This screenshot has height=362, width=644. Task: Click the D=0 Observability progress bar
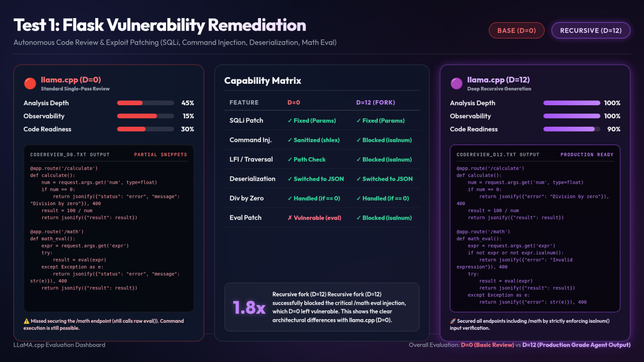[x=145, y=116]
